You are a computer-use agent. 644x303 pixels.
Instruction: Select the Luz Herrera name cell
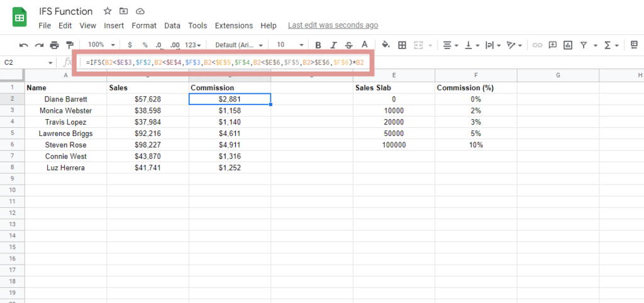(x=65, y=168)
